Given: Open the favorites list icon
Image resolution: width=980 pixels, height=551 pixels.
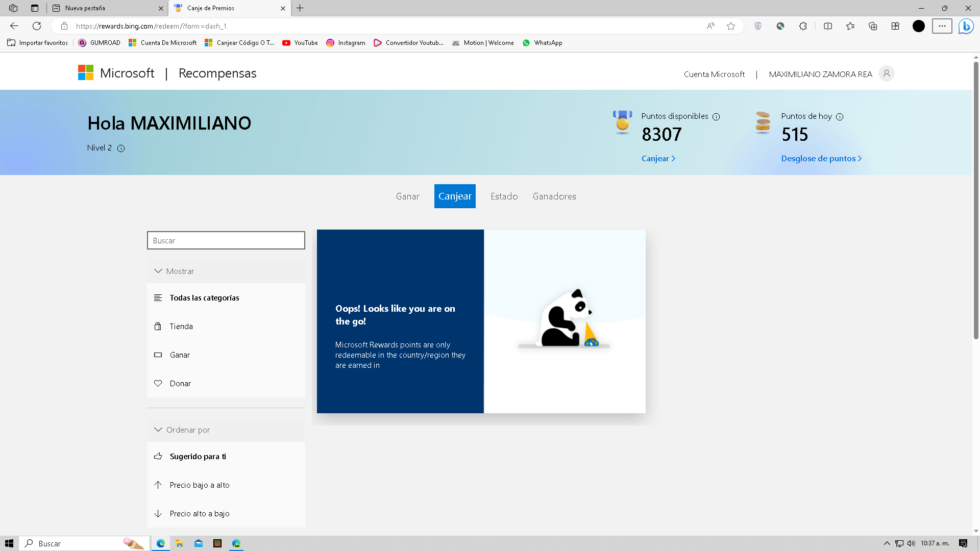Looking at the screenshot, I should coord(850,26).
